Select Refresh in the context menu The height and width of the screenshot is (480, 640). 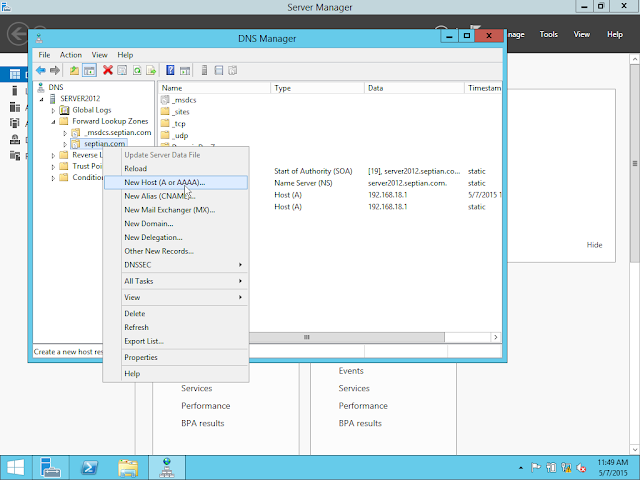(x=176, y=327)
